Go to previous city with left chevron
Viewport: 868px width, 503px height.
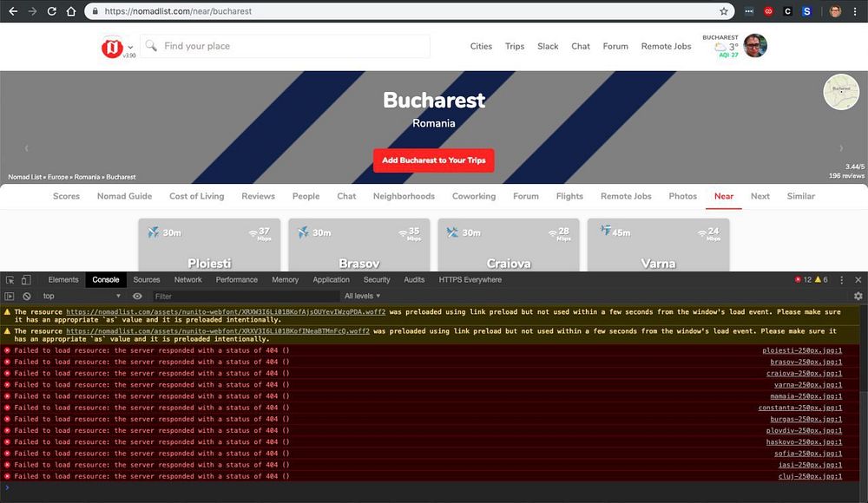26,148
